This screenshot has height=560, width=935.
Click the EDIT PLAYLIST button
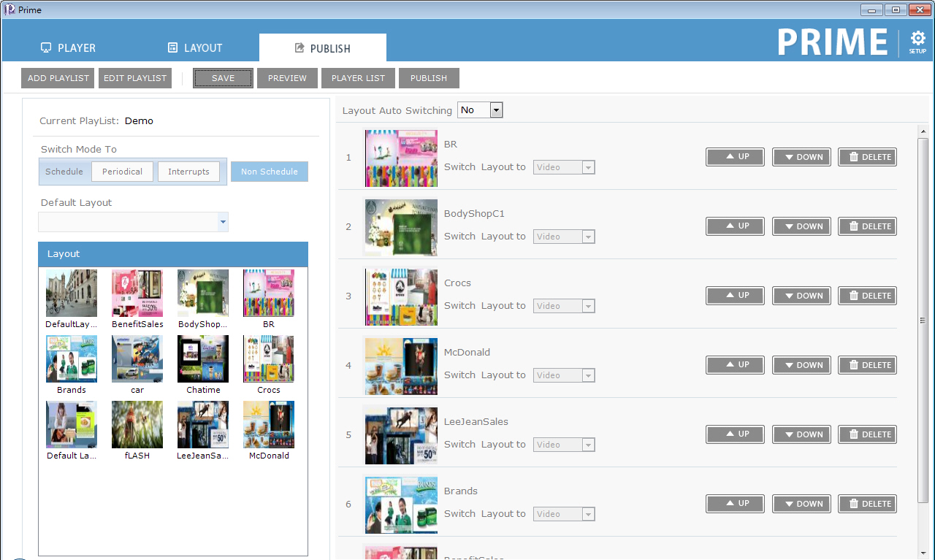(135, 78)
